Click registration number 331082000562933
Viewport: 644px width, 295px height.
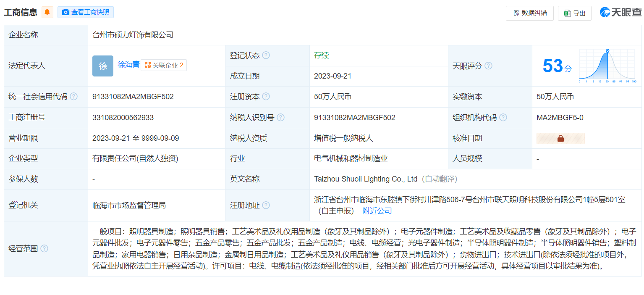(123, 118)
